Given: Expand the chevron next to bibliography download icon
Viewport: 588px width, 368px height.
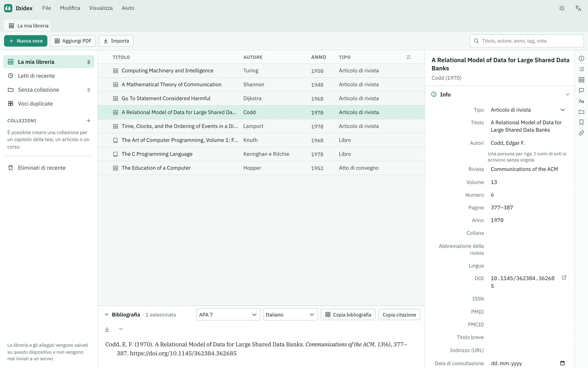Looking at the screenshot, I should click(x=121, y=329).
